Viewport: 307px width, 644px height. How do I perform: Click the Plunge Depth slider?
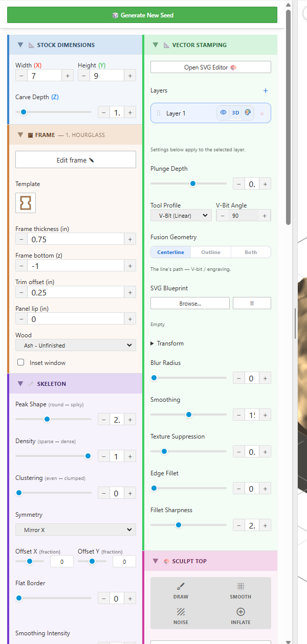click(x=188, y=183)
